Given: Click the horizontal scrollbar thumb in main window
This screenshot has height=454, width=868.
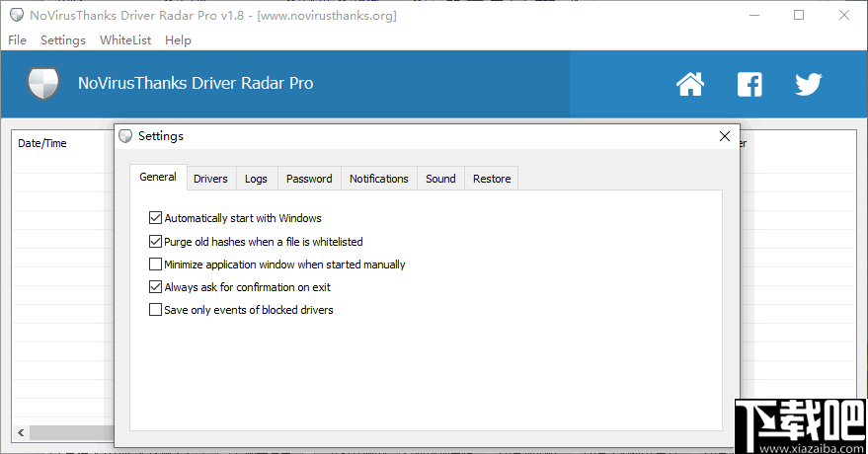Looking at the screenshot, I should [x=72, y=432].
